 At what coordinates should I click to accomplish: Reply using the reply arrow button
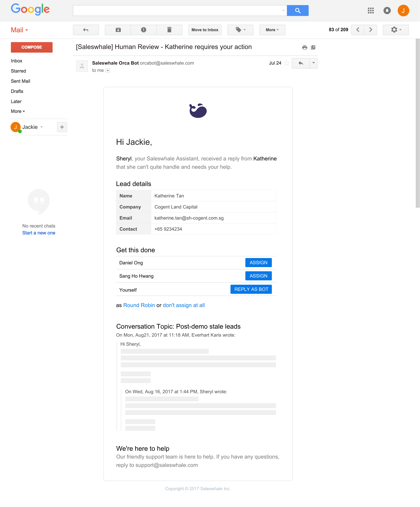pyautogui.click(x=301, y=63)
